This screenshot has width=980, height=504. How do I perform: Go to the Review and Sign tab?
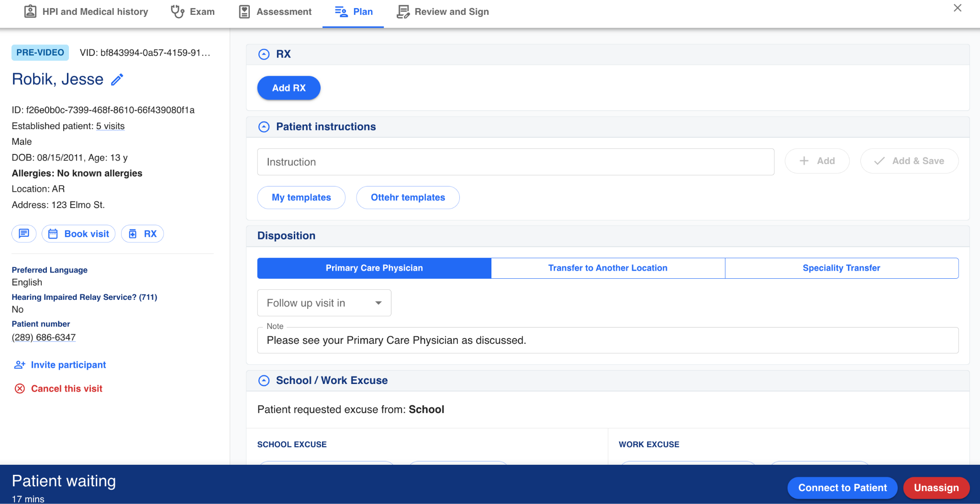pos(443,12)
